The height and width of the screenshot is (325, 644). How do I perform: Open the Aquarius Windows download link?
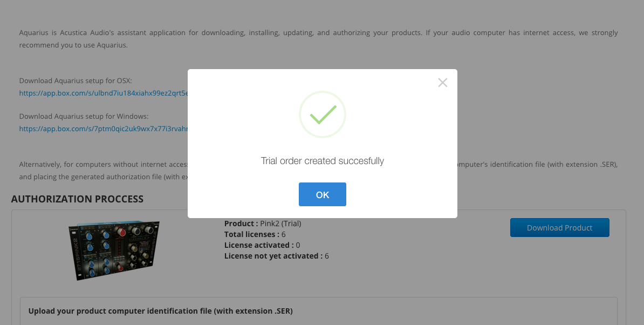[x=103, y=128]
